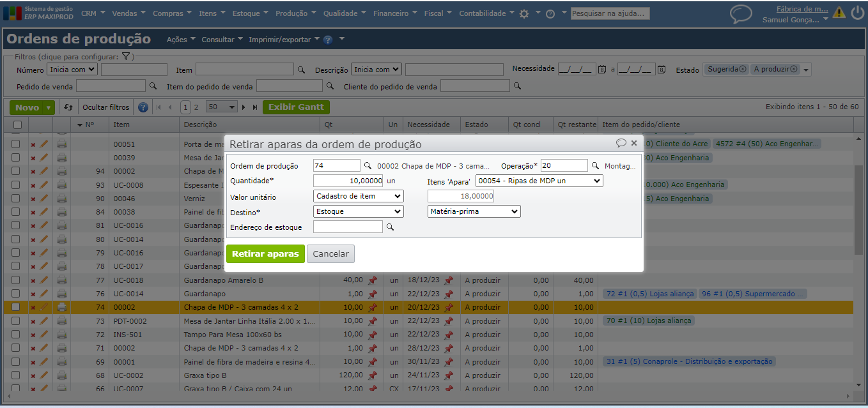Check the row 68 checkbox
The width and height of the screenshot is (868, 408).
coord(16,375)
